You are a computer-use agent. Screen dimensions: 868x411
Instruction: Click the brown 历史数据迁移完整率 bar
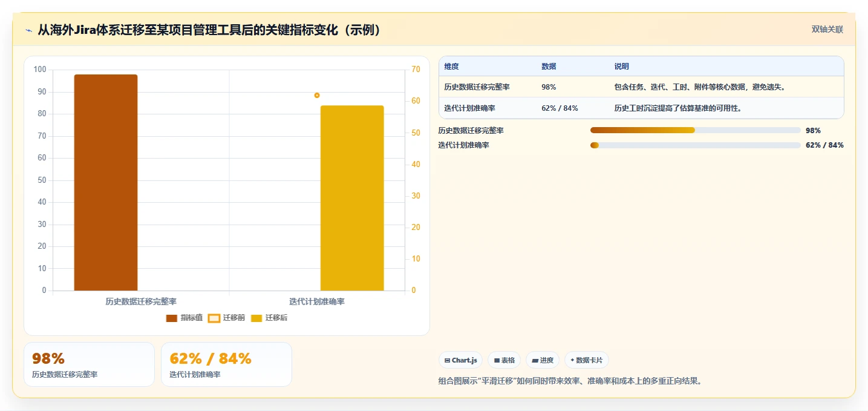tap(106, 182)
